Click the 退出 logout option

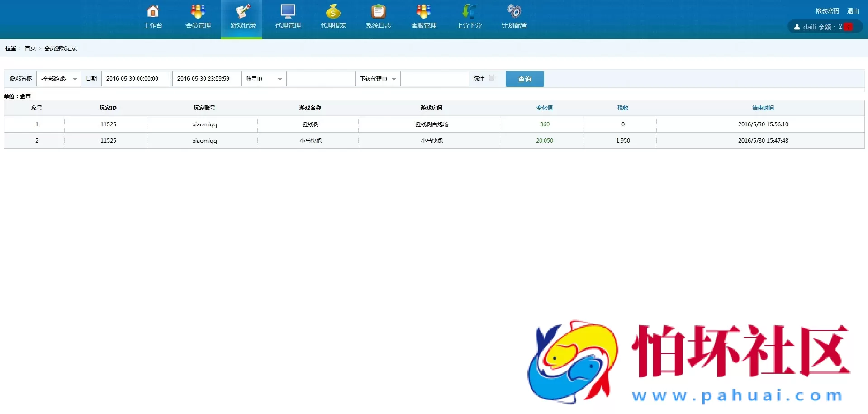[x=853, y=10]
